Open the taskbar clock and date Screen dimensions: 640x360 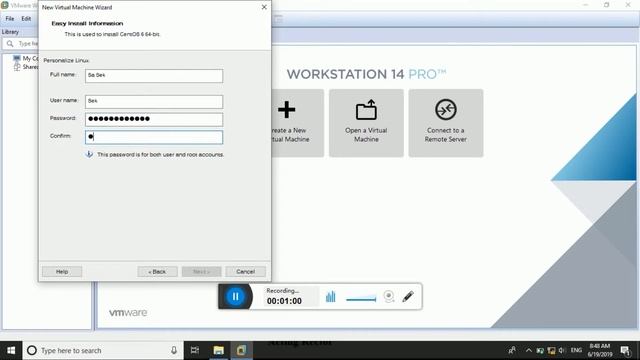[x=600, y=350]
